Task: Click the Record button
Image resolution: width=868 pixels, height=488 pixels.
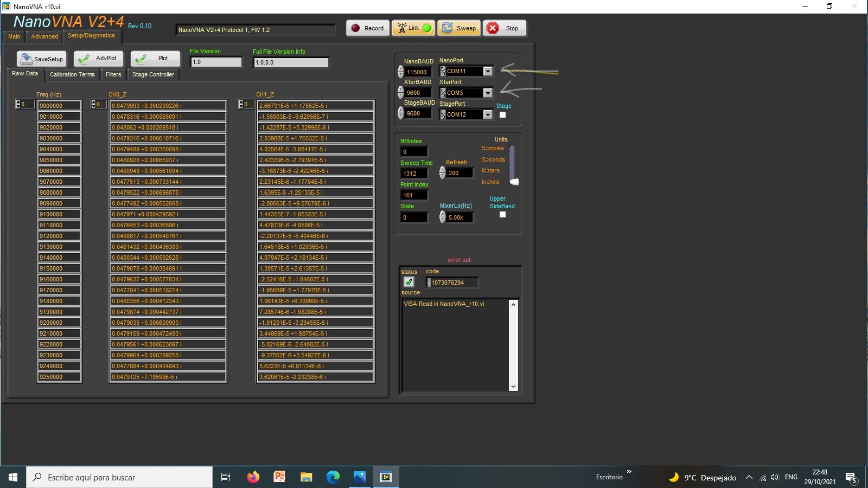Action: pos(368,28)
